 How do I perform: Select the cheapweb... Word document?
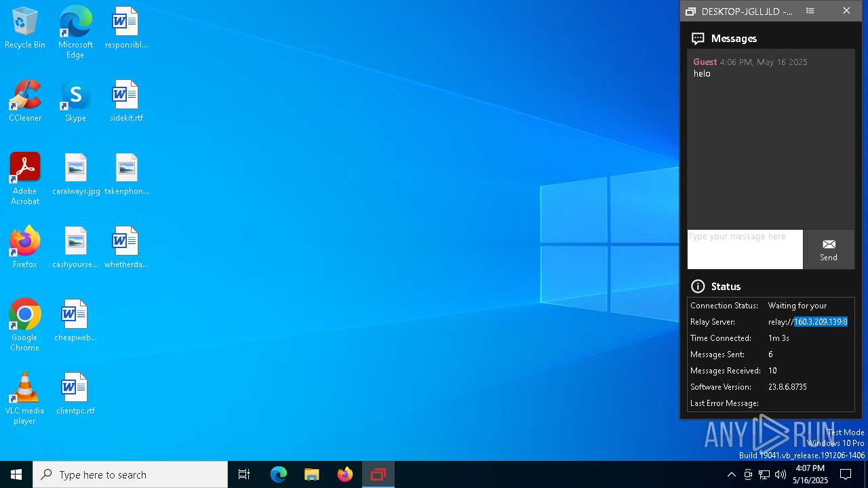tap(75, 321)
